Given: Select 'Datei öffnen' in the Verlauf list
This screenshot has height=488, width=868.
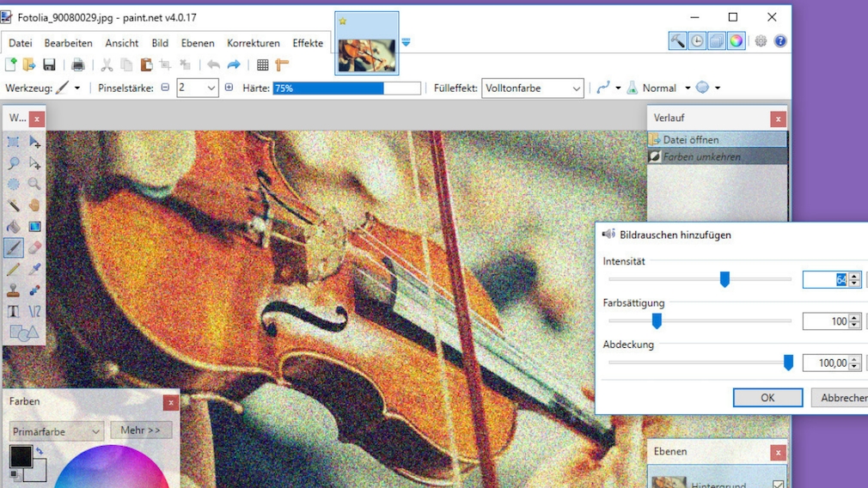Looking at the screenshot, I should [691, 140].
